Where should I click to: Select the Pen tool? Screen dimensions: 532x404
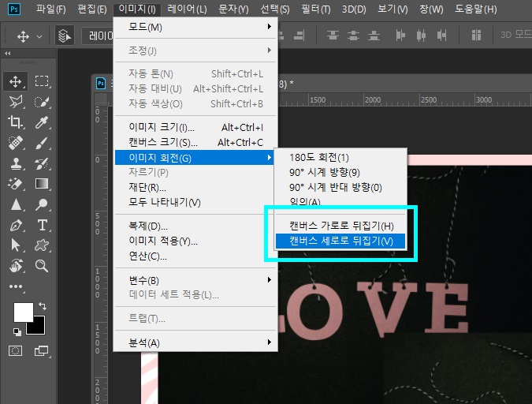point(15,225)
